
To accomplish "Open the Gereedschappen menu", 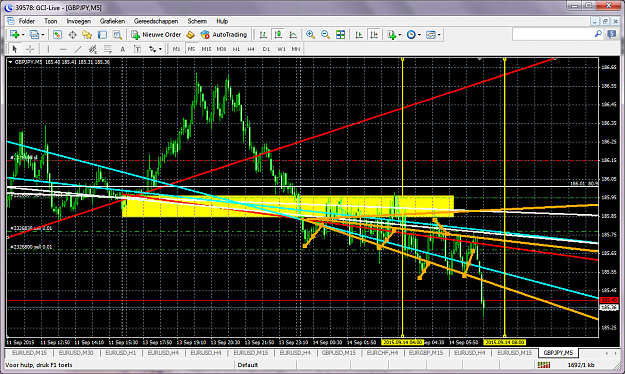I will tap(156, 21).
